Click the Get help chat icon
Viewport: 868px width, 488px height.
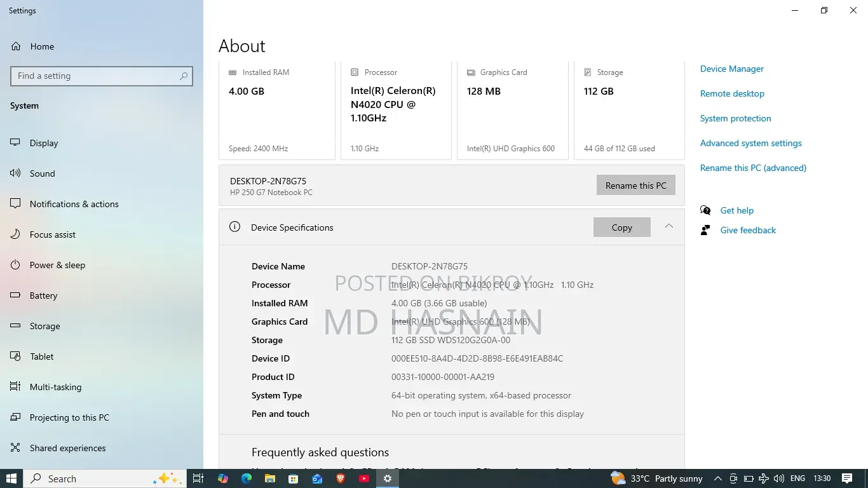(x=705, y=210)
